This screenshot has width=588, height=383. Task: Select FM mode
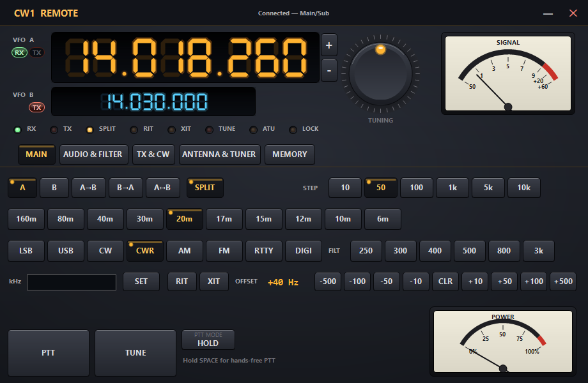coord(224,251)
